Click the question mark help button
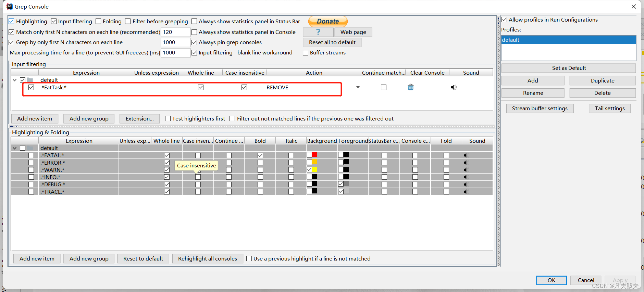This screenshot has width=644, height=292. point(318,32)
